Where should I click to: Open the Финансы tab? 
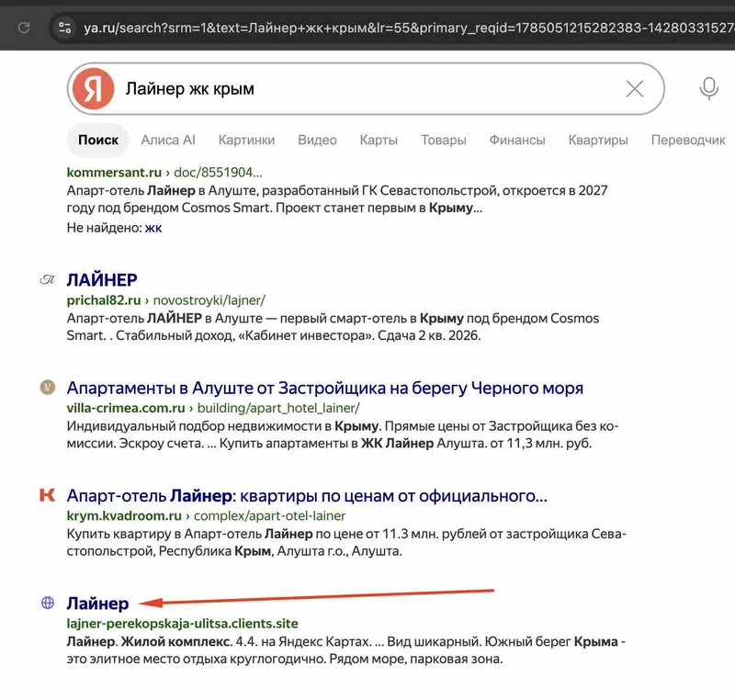[x=517, y=141]
